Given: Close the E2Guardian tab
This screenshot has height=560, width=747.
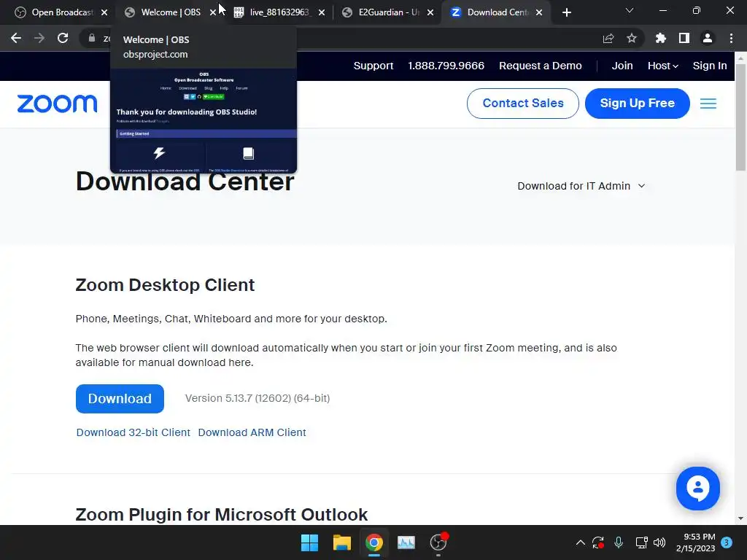Looking at the screenshot, I should (x=430, y=12).
